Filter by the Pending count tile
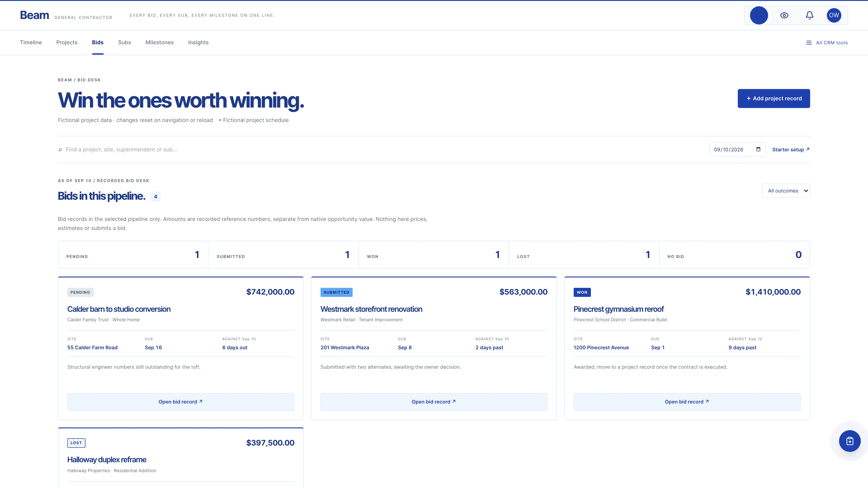 coord(133,255)
